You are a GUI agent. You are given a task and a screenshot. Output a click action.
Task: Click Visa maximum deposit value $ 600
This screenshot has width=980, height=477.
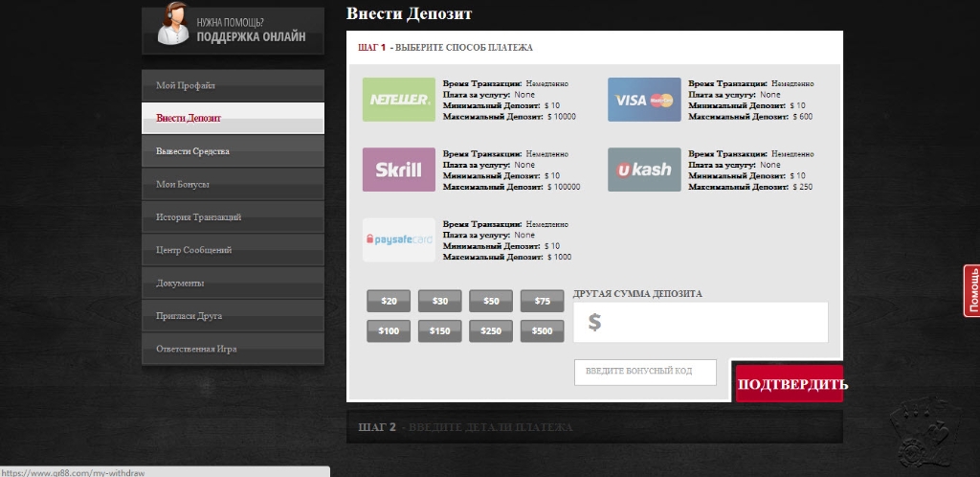[803, 116]
